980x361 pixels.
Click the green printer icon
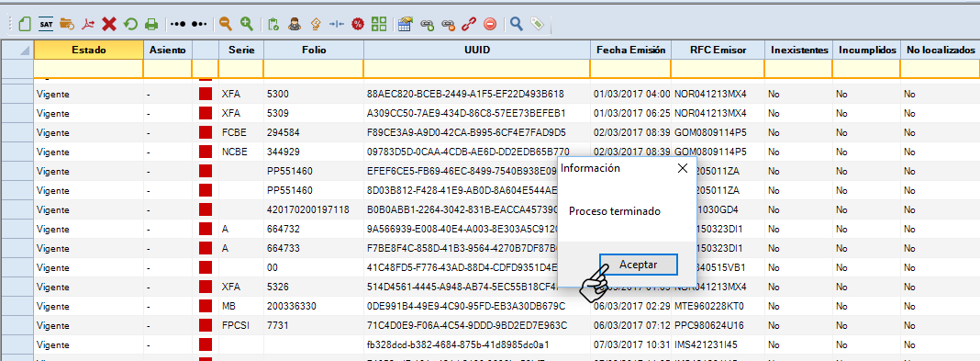pos(150,25)
